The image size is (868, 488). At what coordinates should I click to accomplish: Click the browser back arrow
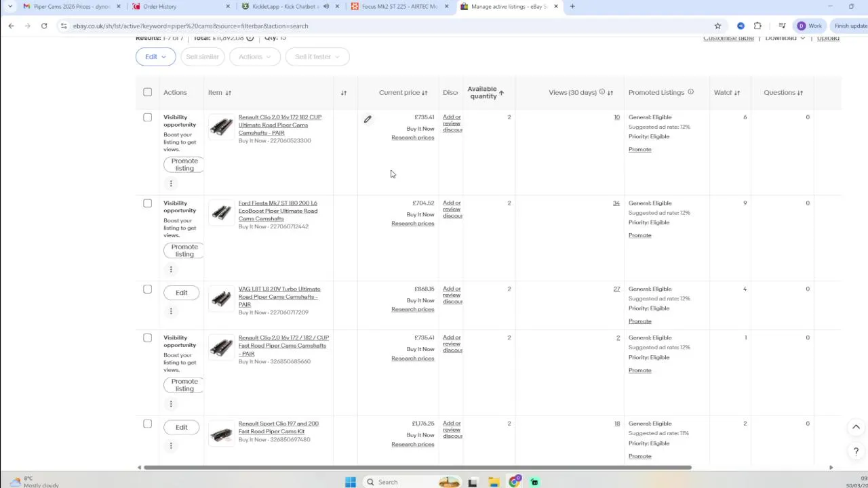click(x=11, y=26)
